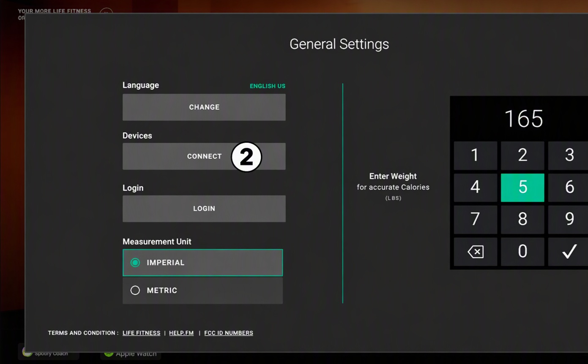
Task: Tap keypad digit 4
Action: pos(476,187)
